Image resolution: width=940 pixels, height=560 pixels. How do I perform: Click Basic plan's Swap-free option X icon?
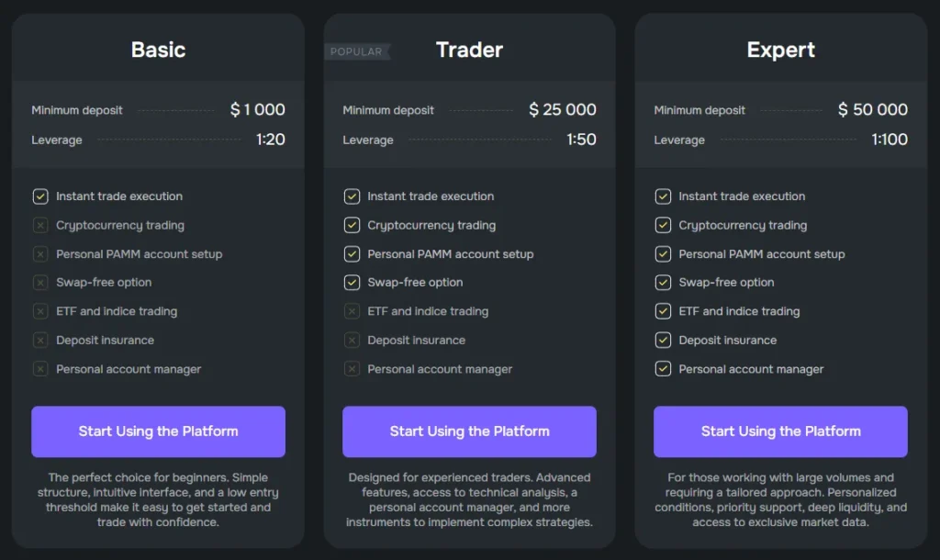click(x=40, y=283)
